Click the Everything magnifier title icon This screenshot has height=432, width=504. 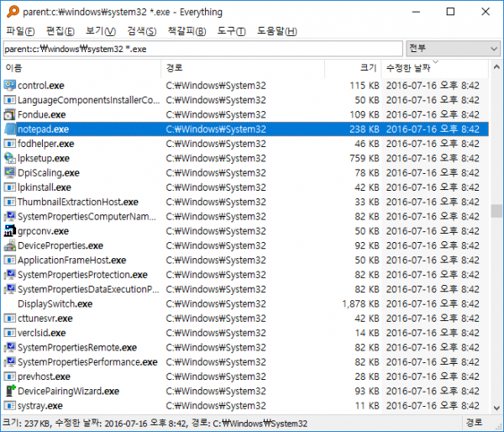click(13, 12)
